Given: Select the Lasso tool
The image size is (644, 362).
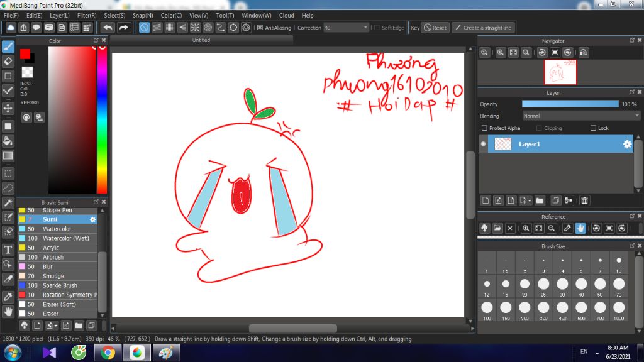Looking at the screenshot, I should coord(8,189).
